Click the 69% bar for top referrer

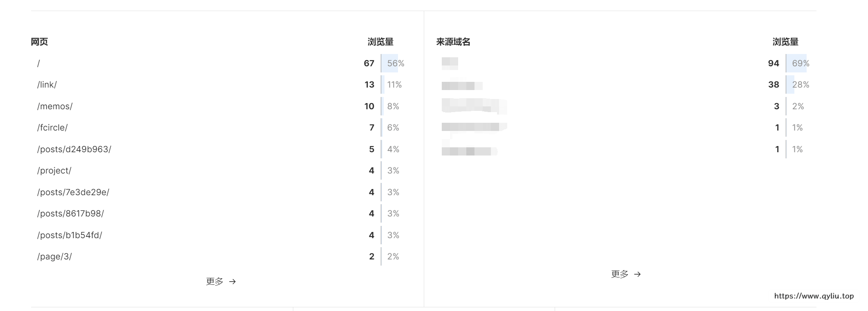pyautogui.click(x=796, y=63)
